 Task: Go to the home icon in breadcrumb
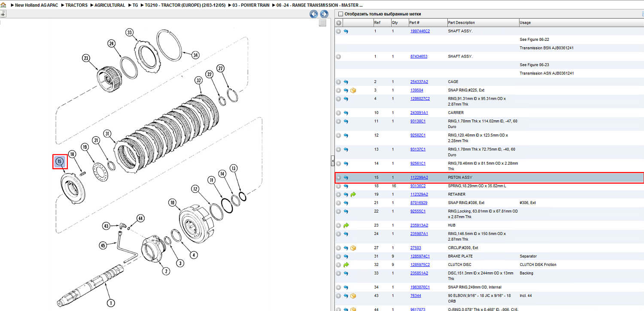click(x=3, y=5)
